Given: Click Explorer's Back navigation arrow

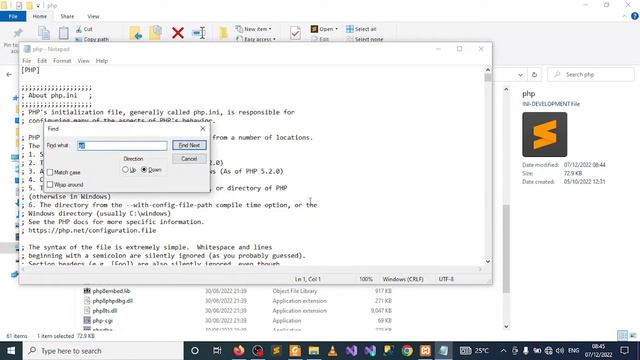Looking at the screenshot, I should pyautogui.click(x=9, y=75).
